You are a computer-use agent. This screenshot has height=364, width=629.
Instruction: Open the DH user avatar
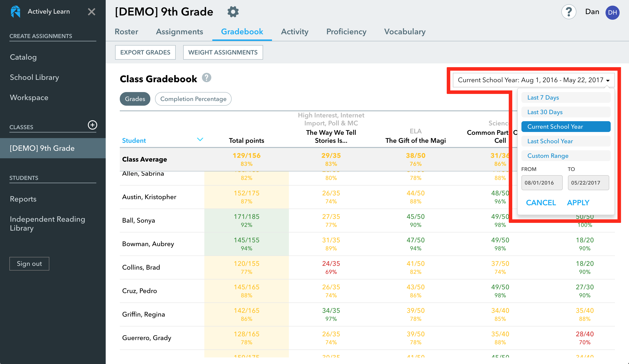coord(612,12)
